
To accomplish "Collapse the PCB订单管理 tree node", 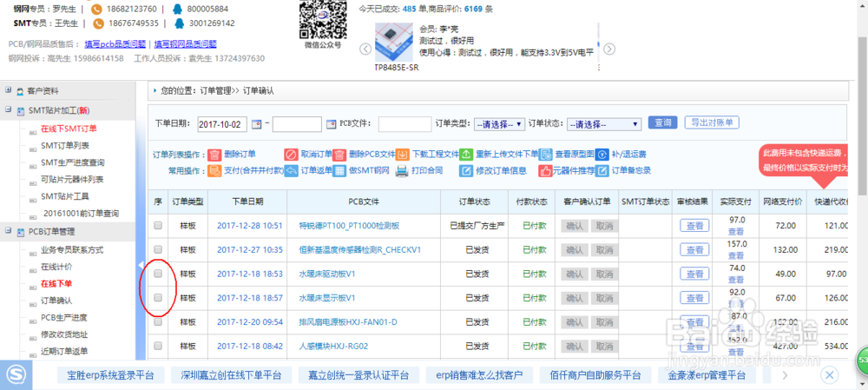I will [x=9, y=231].
